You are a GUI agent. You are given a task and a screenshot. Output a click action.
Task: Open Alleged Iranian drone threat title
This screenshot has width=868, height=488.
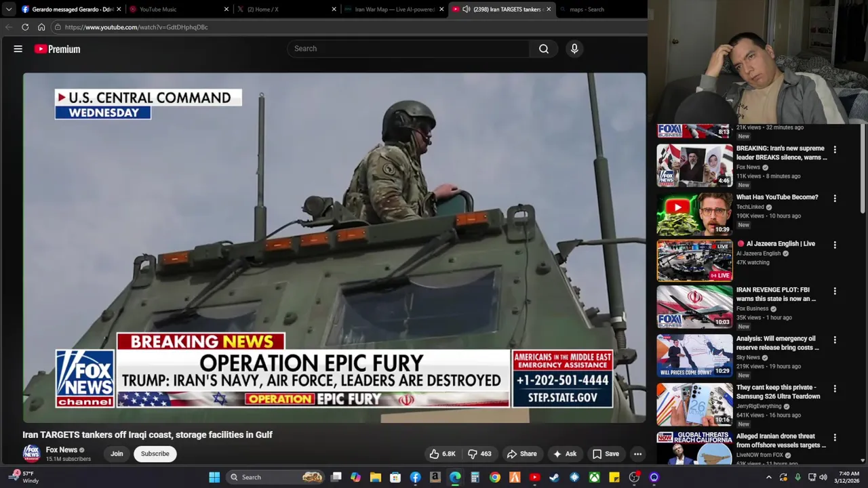(x=781, y=441)
